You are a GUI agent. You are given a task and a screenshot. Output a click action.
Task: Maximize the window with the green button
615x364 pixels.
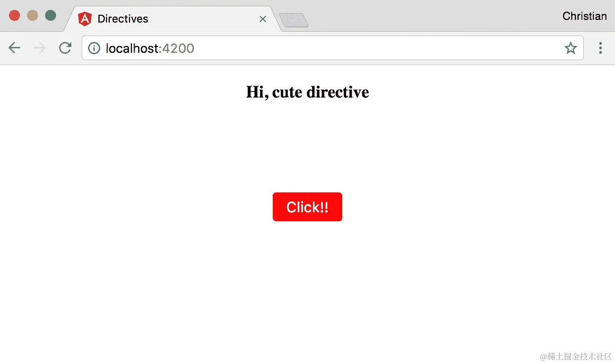pyautogui.click(x=51, y=15)
